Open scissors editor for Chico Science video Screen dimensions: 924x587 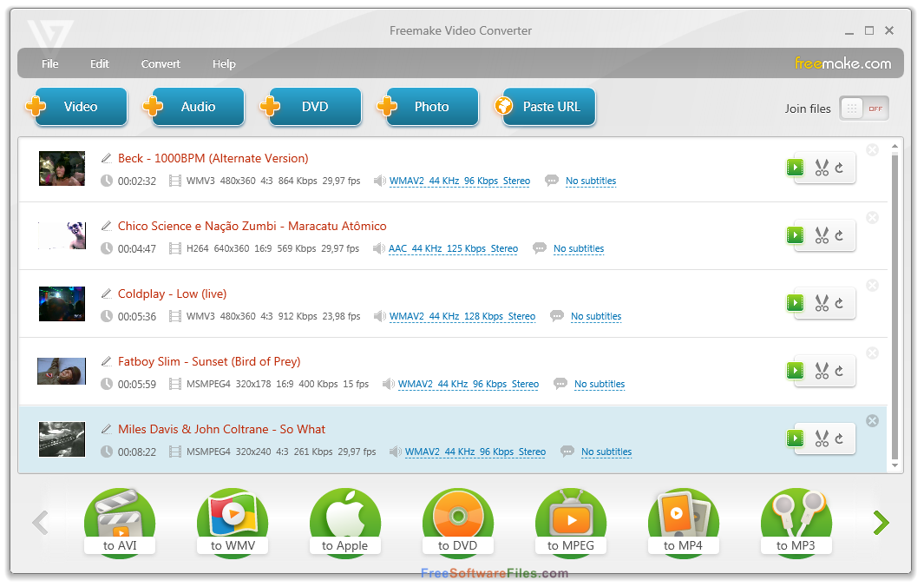tap(822, 236)
